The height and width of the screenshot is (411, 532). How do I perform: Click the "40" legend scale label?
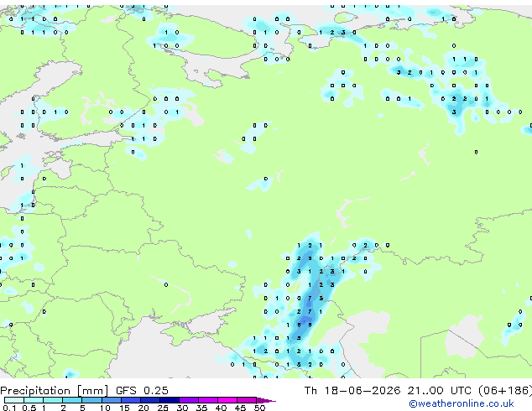point(221,408)
